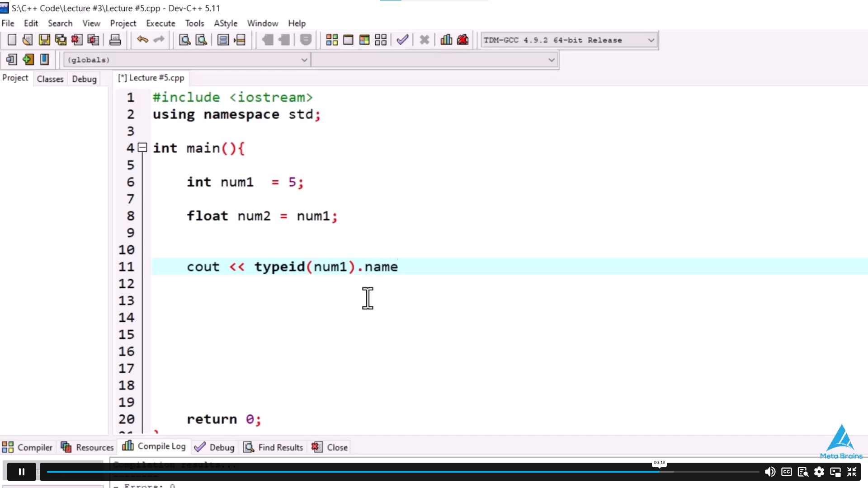Click the Stop execution icon

pyautogui.click(x=424, y=39)
